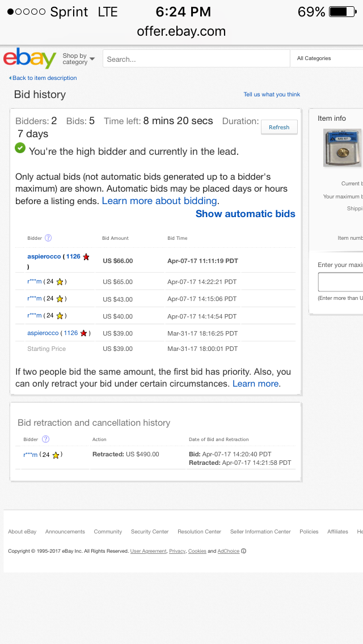Click the Search text field
This screenshot has height=644, width=363.
[x=196, y=59]
